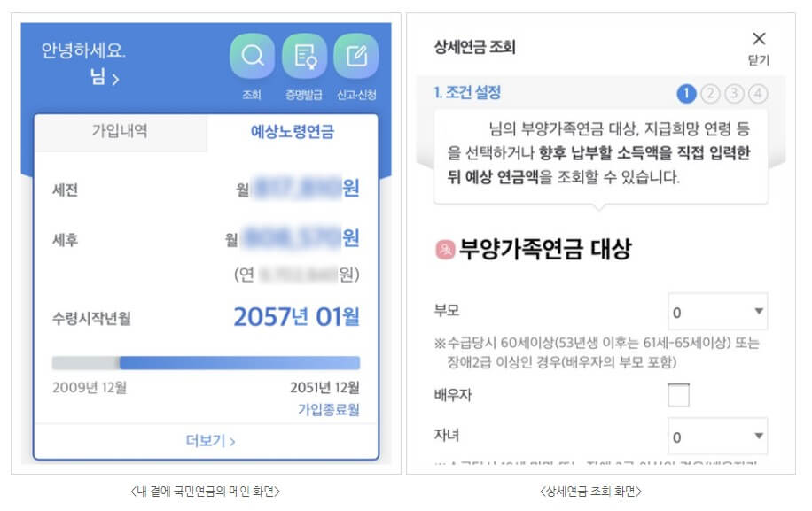Switch to the 가입내역 tab
This screenshot has height=511, width=812.
click(121, 131)
